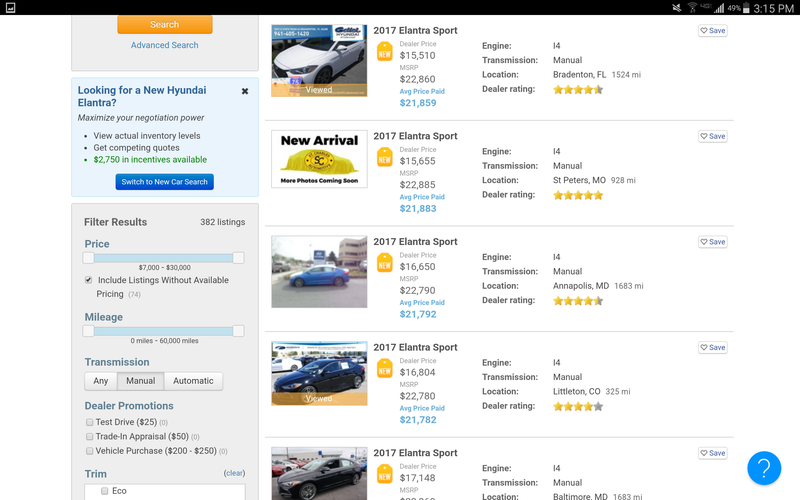Open 2017 Elantra Sport title priced $15,510
Image resolution: width=800 pixels, height=500 pixels.
tap(415, 31)
